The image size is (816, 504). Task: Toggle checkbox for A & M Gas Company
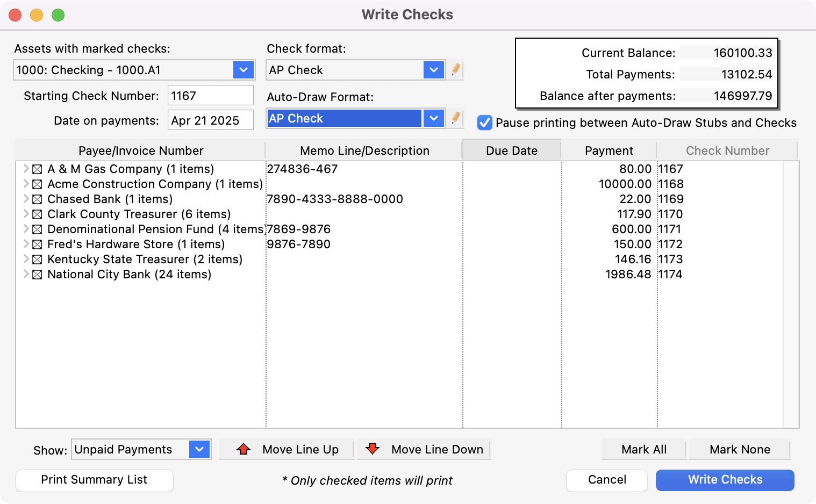click(37, 169)
